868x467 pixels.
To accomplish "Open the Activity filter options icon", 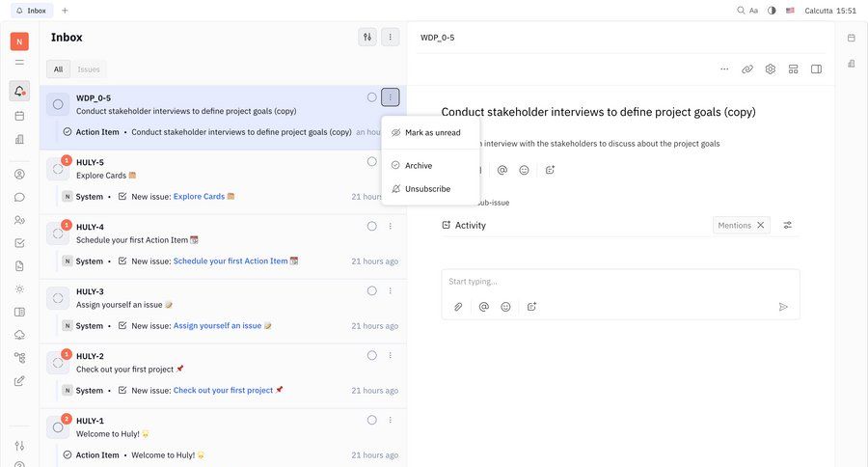I will pos(787,225).
